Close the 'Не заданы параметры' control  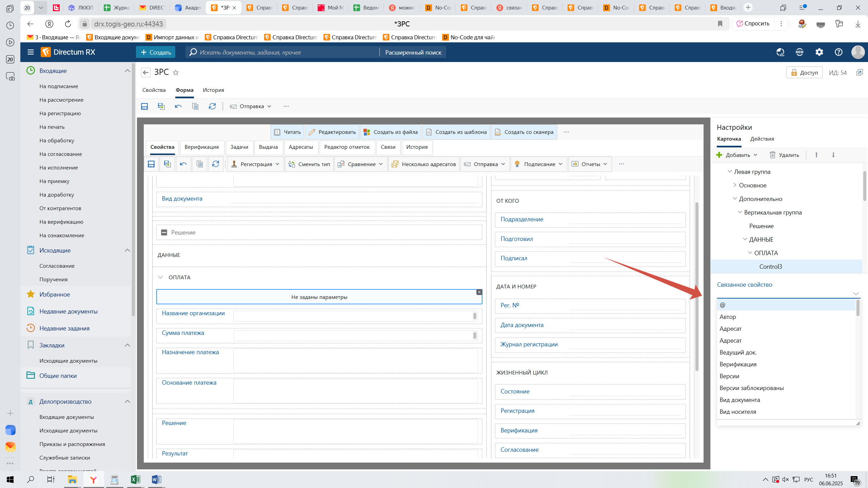click(479, 292)
